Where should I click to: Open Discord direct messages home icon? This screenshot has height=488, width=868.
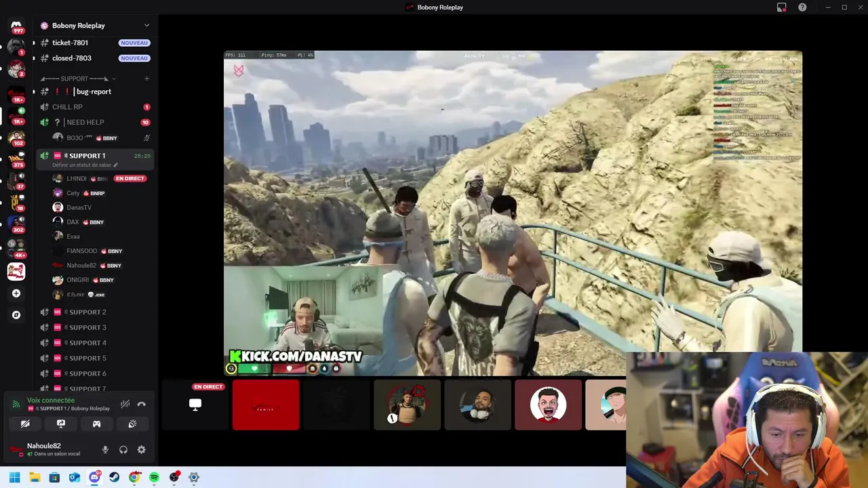point(16,25)
